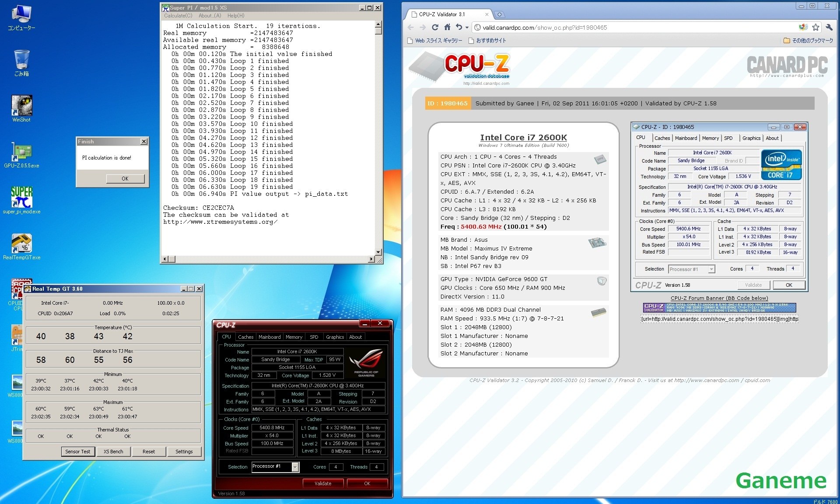Image resolution: width=840 pixels, height=504 pixels.
Task: Open the WinShot desktop icon
Action: click(21, 106)
